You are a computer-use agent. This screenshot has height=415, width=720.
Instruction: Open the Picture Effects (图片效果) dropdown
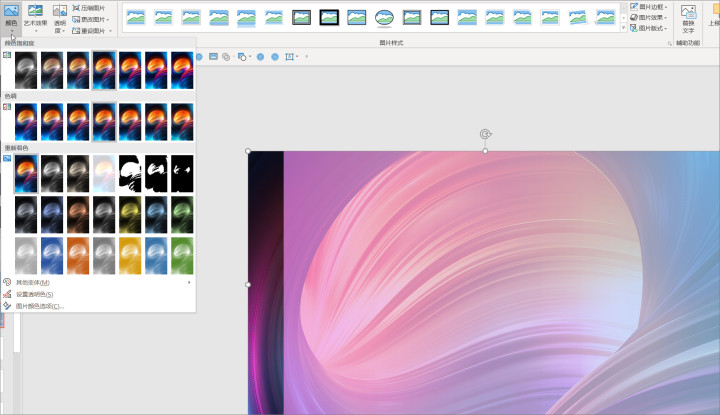pos(648,17)
